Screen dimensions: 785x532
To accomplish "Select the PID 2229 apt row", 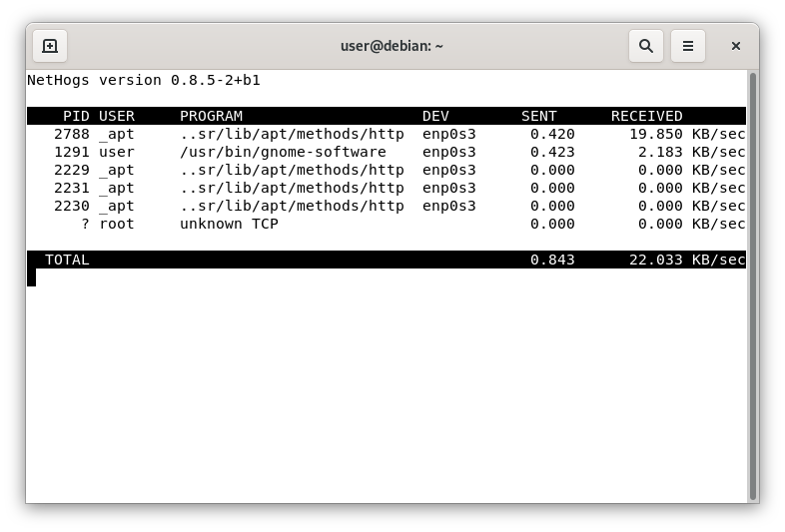I will click(387, 170).
